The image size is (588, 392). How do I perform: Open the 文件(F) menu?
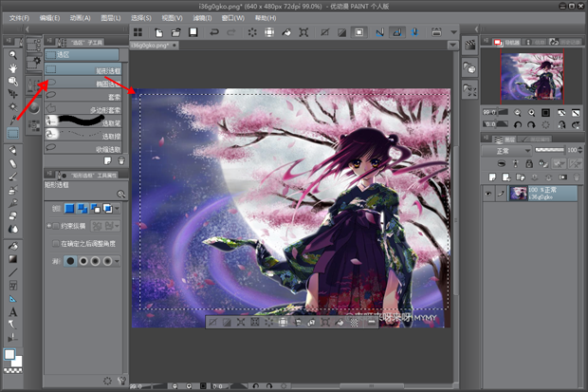(x=19, y=18)
